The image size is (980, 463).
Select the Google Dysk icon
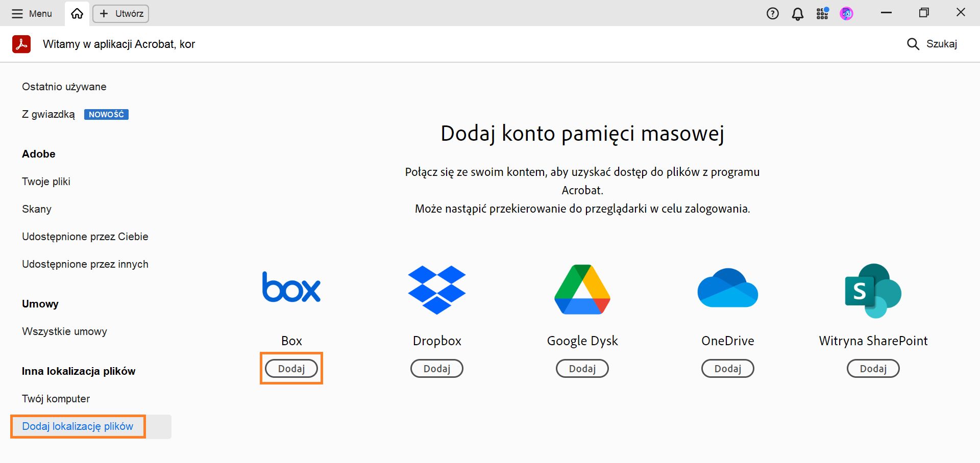click(x=582, y=289)
